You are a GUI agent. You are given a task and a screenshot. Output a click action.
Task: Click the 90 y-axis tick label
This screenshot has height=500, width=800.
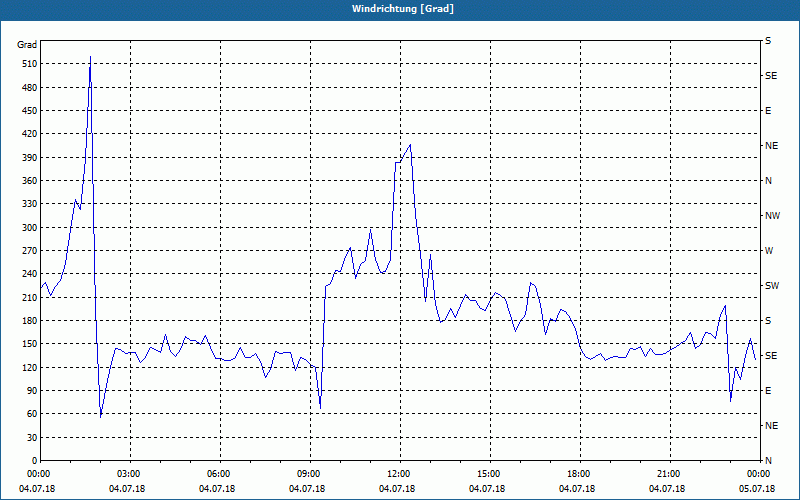tap(32, 391)
